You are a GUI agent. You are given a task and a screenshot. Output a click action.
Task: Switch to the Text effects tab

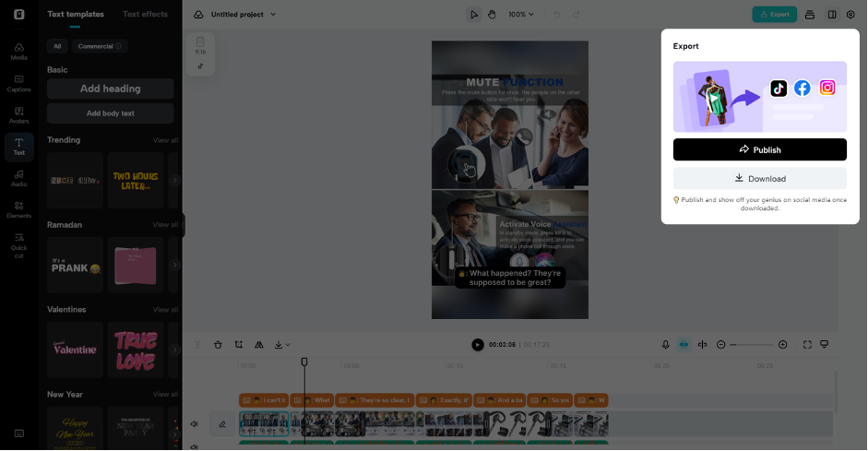(145, 14)
